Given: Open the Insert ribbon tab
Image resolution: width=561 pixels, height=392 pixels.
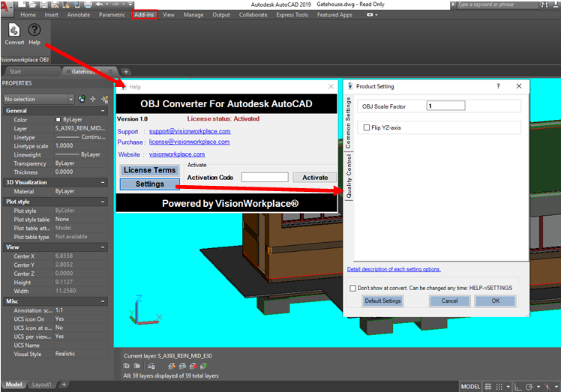Looking at the screenshot, I should (x=51, y=15).
